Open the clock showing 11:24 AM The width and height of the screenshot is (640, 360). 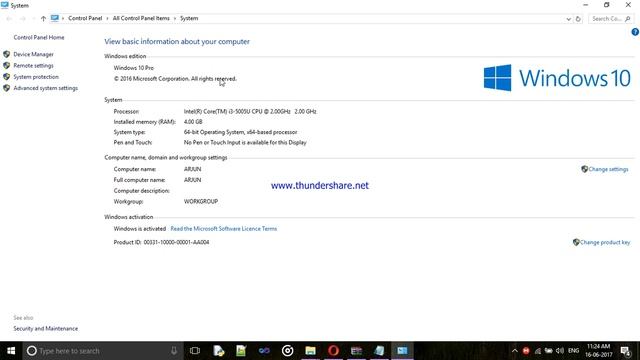599,351
